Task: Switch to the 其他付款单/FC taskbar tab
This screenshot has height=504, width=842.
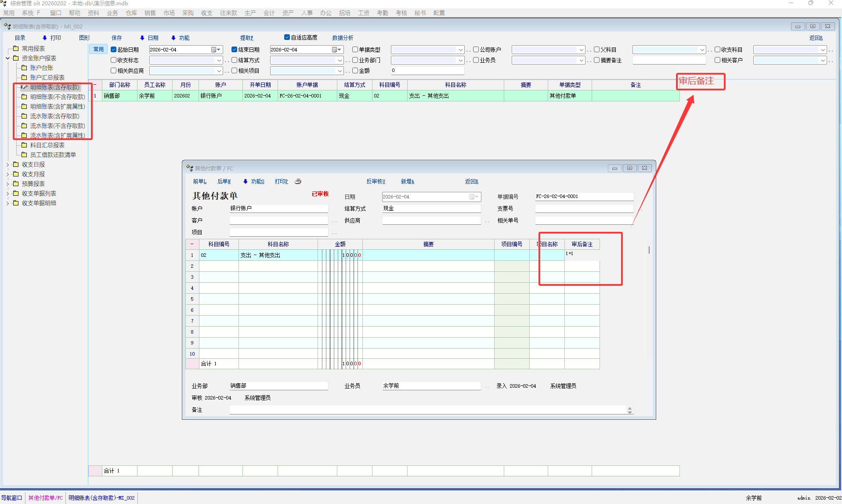Action: coord(45,498)
